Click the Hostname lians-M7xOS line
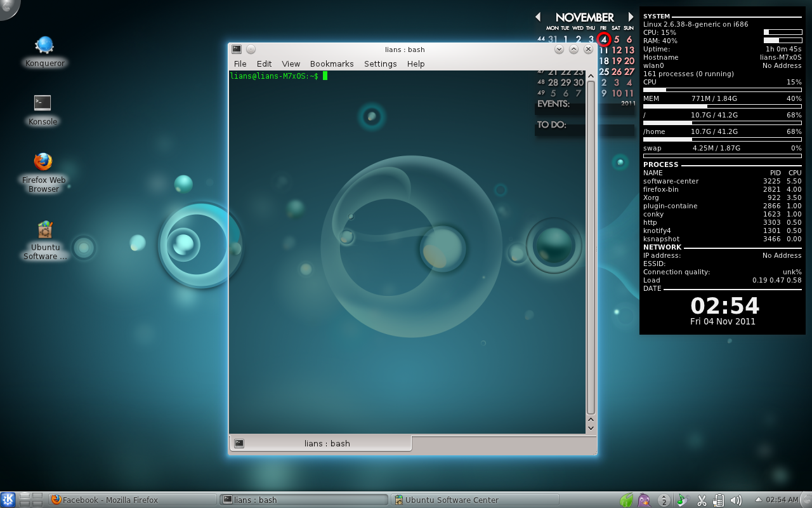 point(723,57)
